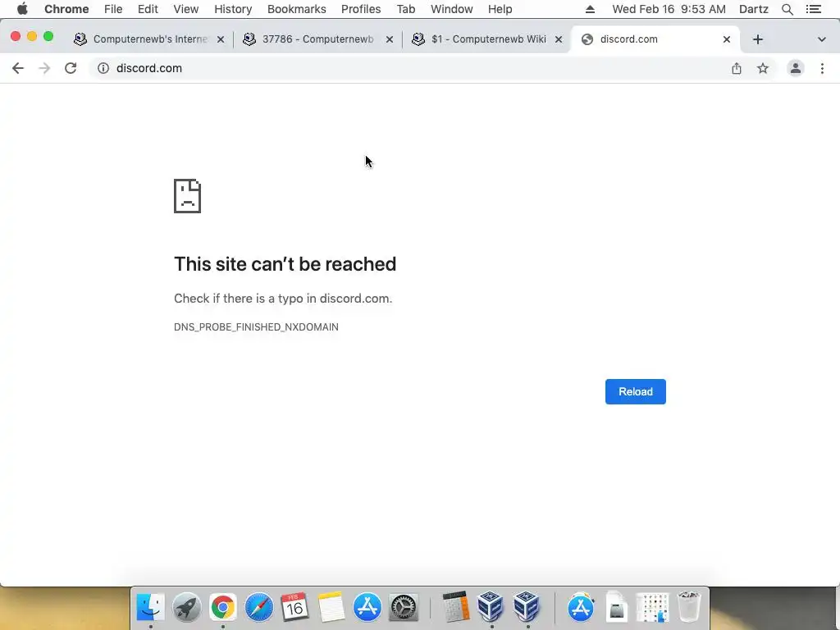Open the Dartz user menu

coord(753,9)
